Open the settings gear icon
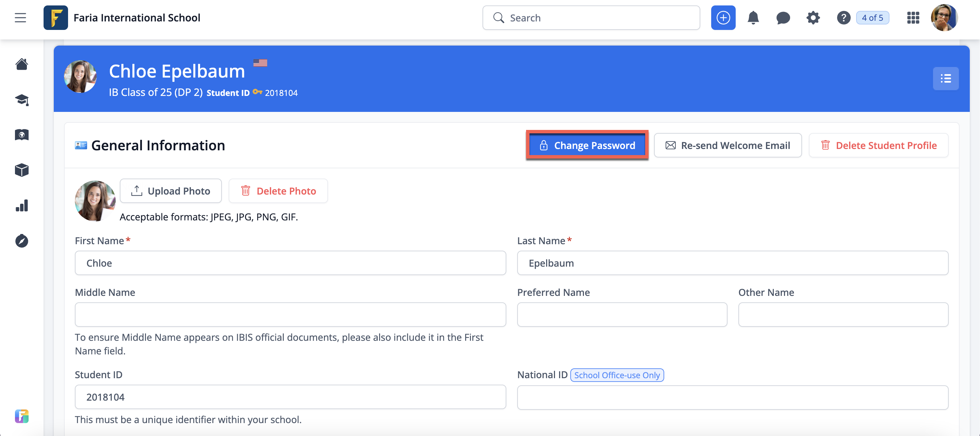Viewport: 980px width, 436px height. coord(813,18)
